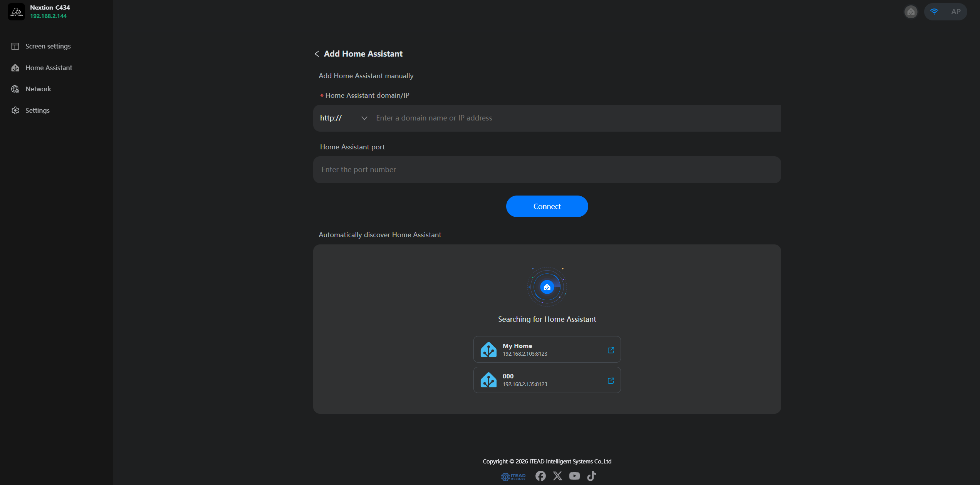980x485 pixels.
Task: Focus the domain name or IP field
Action: tap(576, 118)
